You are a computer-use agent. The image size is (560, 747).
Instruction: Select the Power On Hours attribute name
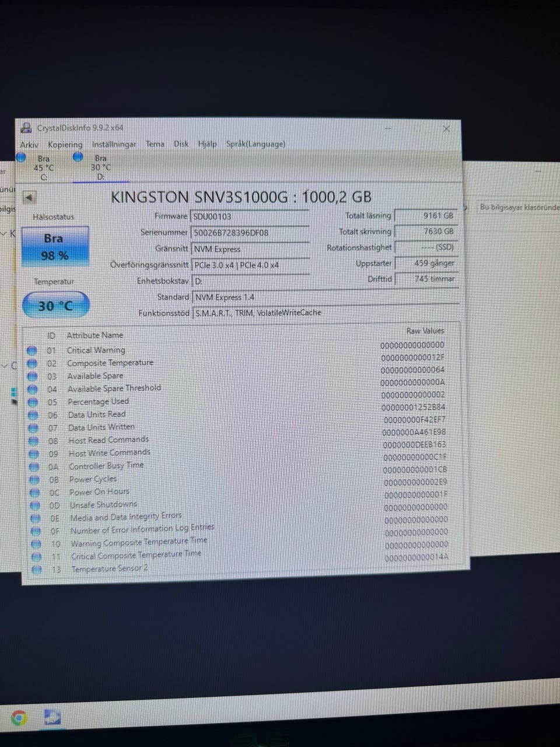coord(99,492)
